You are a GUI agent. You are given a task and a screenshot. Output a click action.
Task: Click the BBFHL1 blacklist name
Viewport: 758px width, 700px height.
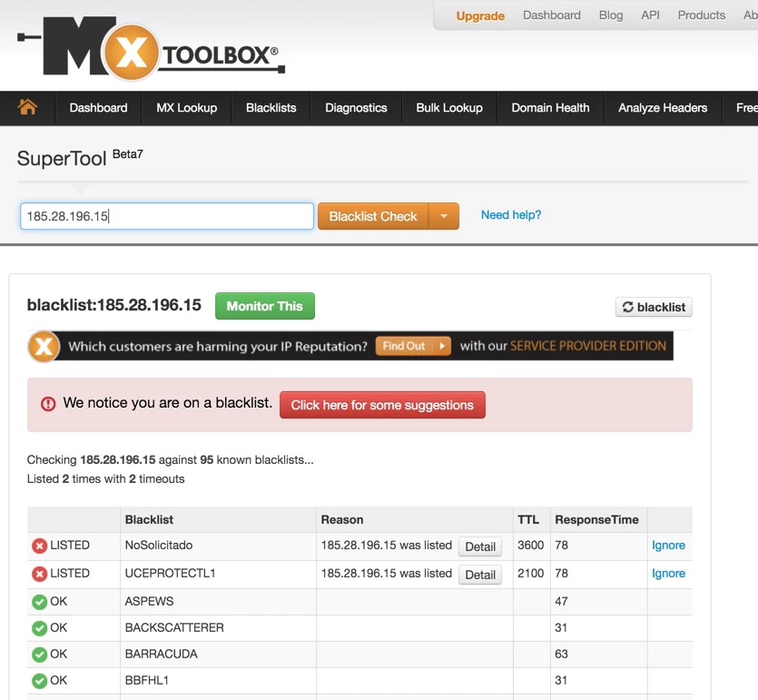click(146, 680)
